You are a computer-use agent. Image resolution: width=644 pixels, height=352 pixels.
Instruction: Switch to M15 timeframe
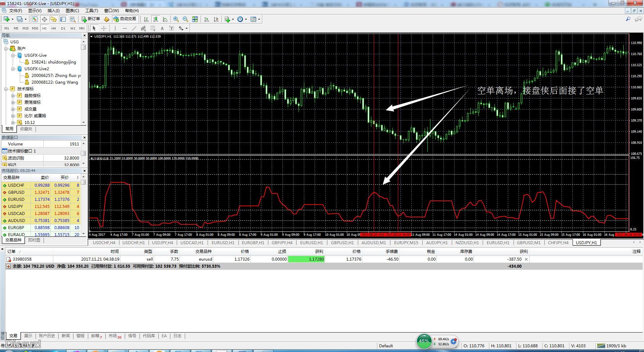(x=25, y=28)
